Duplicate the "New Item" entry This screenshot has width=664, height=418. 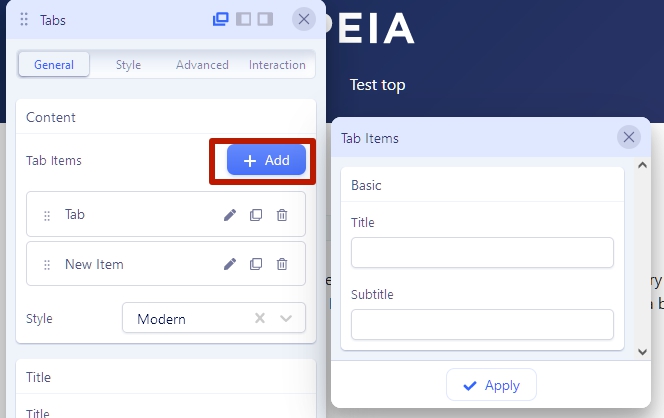(256, 264)
